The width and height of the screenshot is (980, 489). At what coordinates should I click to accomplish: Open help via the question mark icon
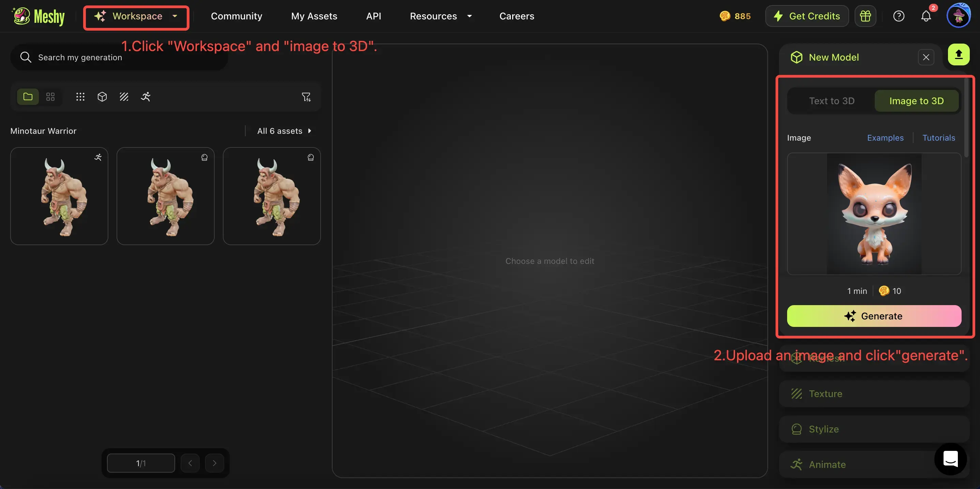point(899,16)
